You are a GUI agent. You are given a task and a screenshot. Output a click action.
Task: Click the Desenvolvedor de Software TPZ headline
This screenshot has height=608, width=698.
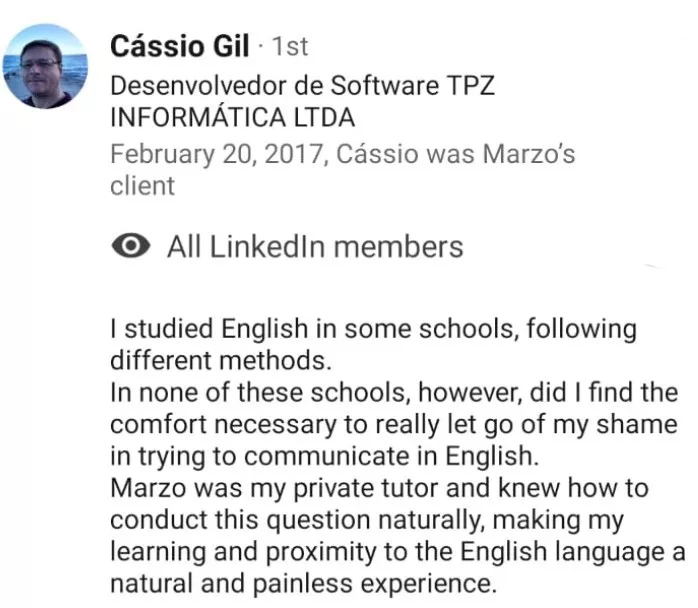303,85
